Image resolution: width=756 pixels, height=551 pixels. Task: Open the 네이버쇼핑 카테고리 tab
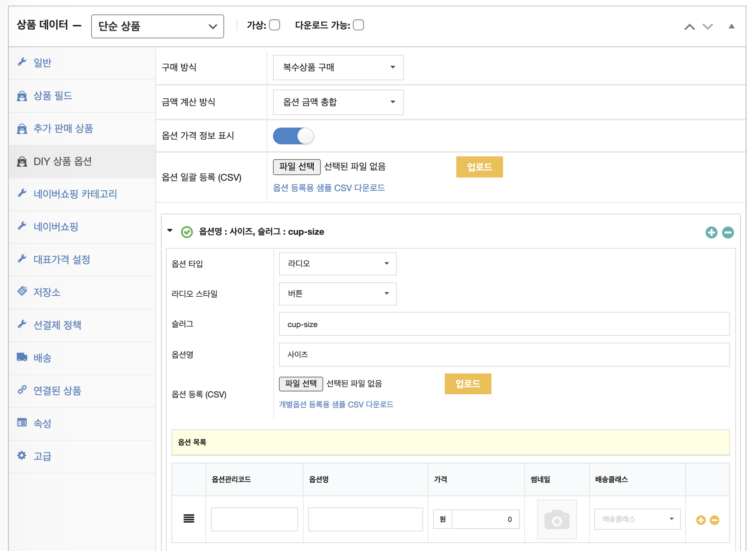75,194
